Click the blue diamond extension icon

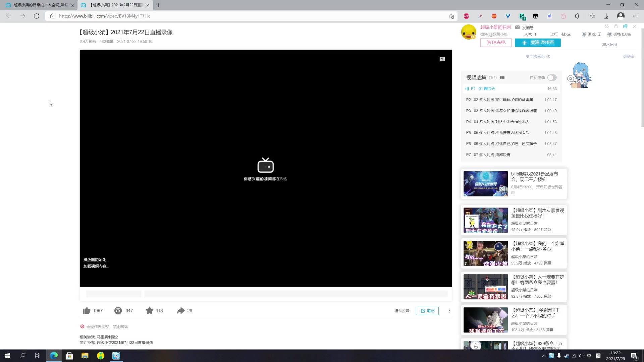(508, 16)
